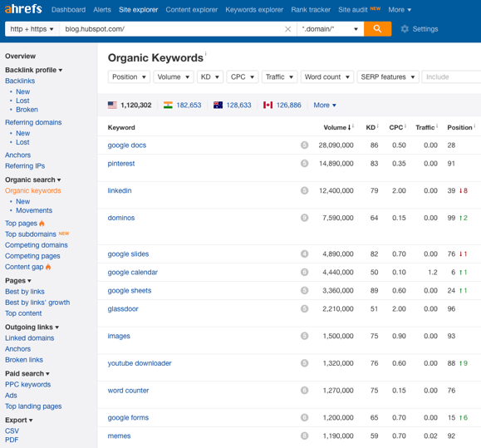
Task: Click SERP features badge for dominos
Action: point(304,218)
